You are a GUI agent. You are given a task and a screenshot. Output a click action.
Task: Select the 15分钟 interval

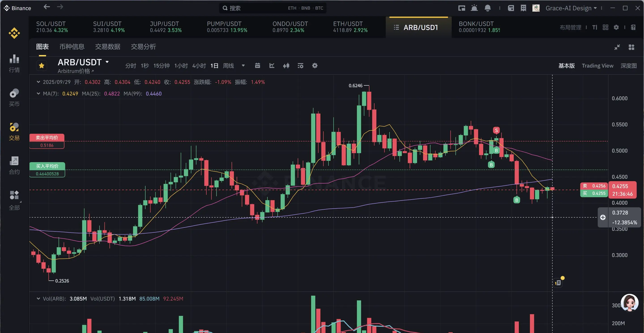coord(161,66)
